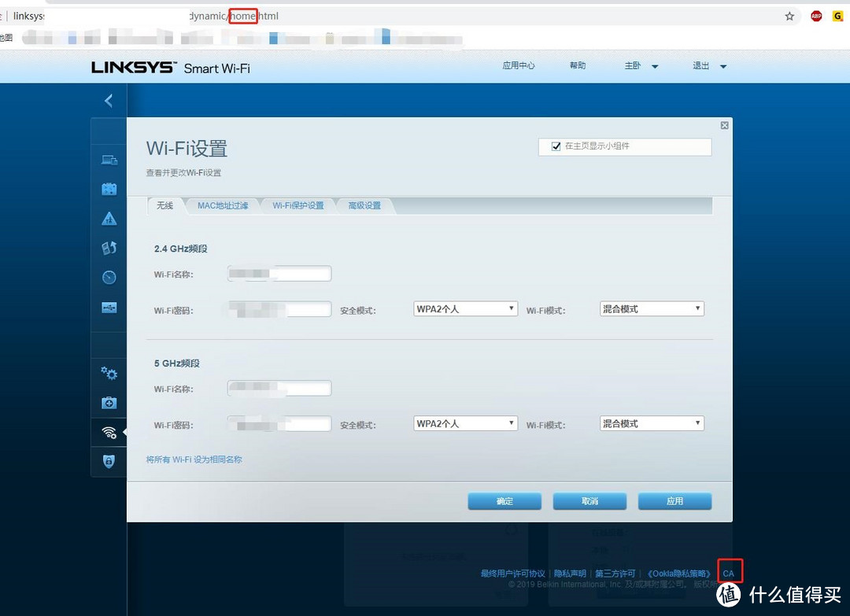Focus the 5 GHz Wi-Fi password field
The image size is (850, 616).
(279, 424)
